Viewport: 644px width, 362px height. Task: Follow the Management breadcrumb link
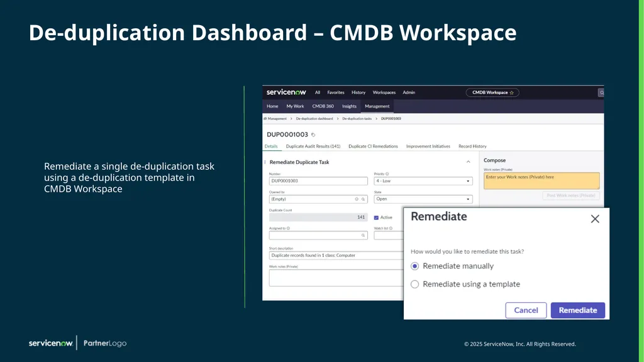tap(277, 119)
